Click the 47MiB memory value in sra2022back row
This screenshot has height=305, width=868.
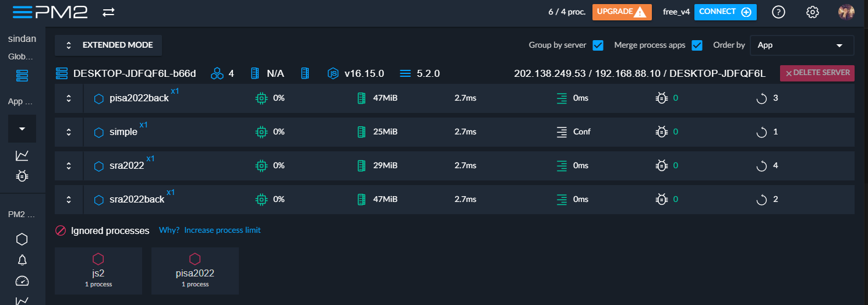tap(385, 200)
